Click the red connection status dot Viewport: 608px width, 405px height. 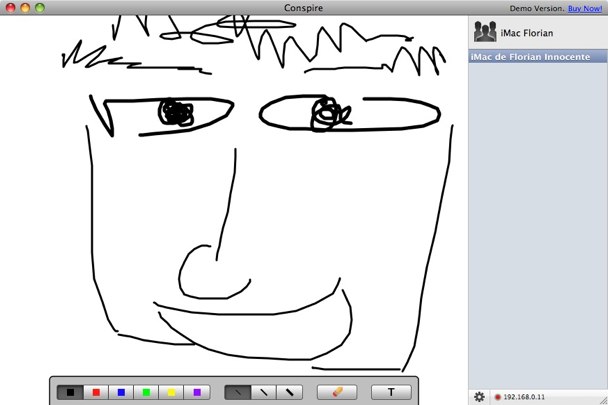coord(498,397)
